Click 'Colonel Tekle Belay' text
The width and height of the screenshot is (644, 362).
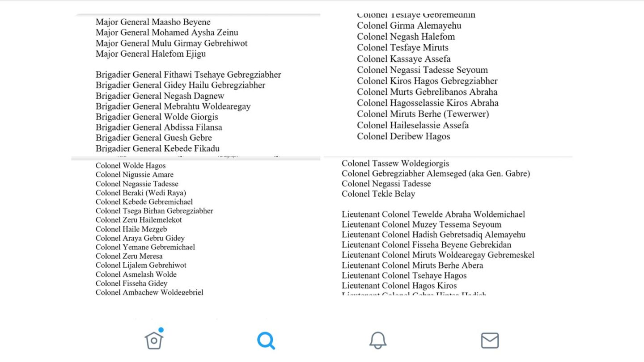pyautogui.click(x=378, y=194)
